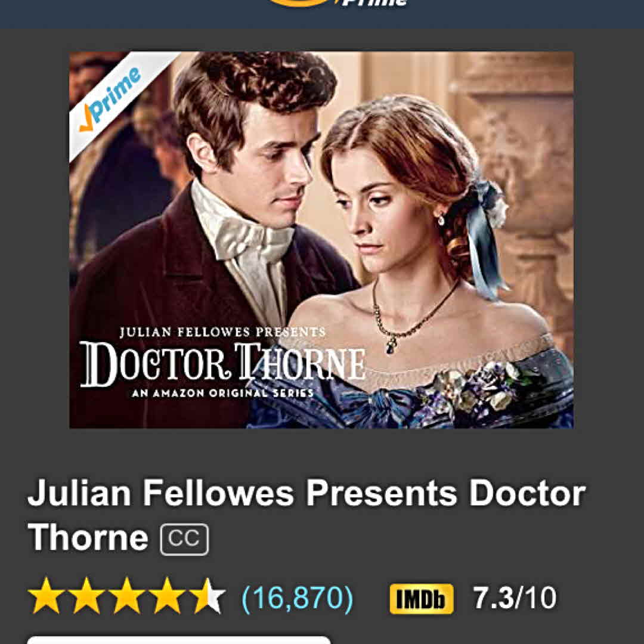
Task: Tap the white button at bottom edge
Action: click(179, 640)
